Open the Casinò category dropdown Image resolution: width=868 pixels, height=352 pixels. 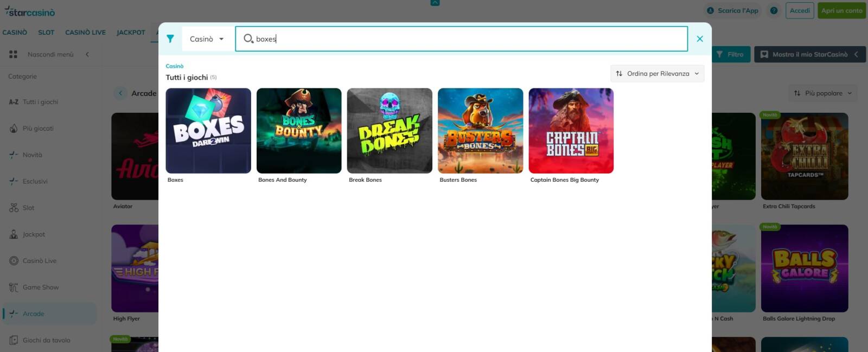(x=207, y=39)
